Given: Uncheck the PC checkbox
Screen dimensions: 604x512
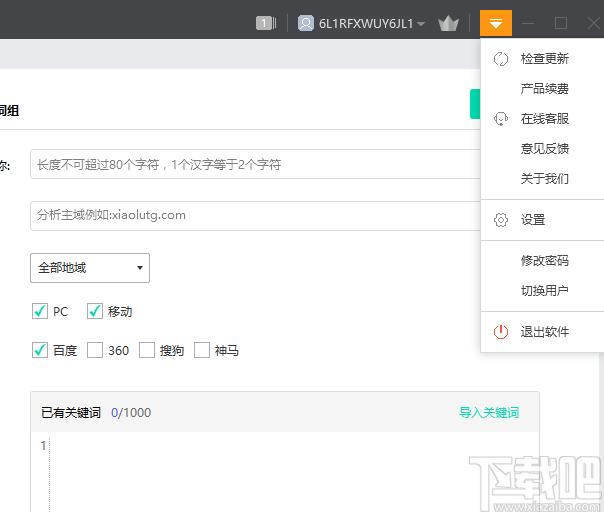Looking at the screenshot, I should point(40,311).
